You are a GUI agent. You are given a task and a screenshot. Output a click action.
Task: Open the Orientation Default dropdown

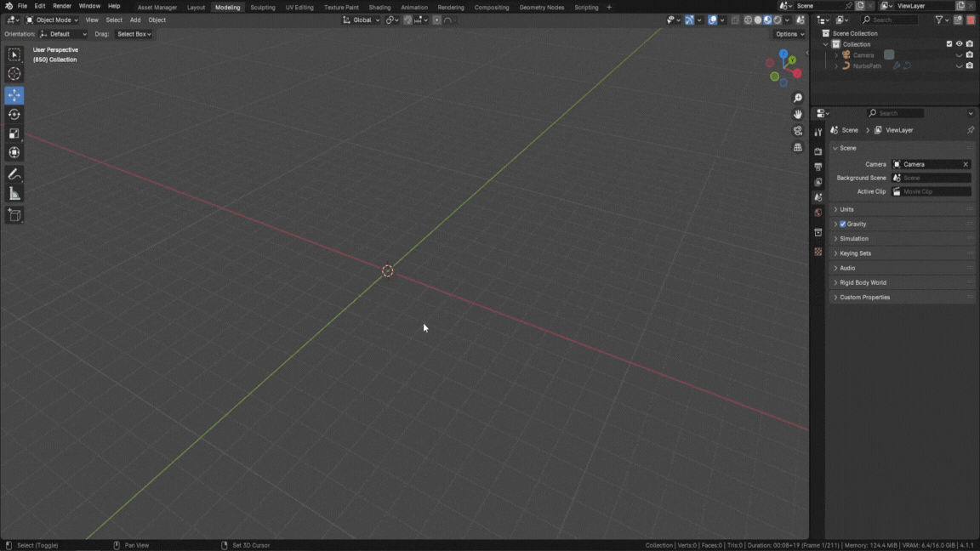63,34
